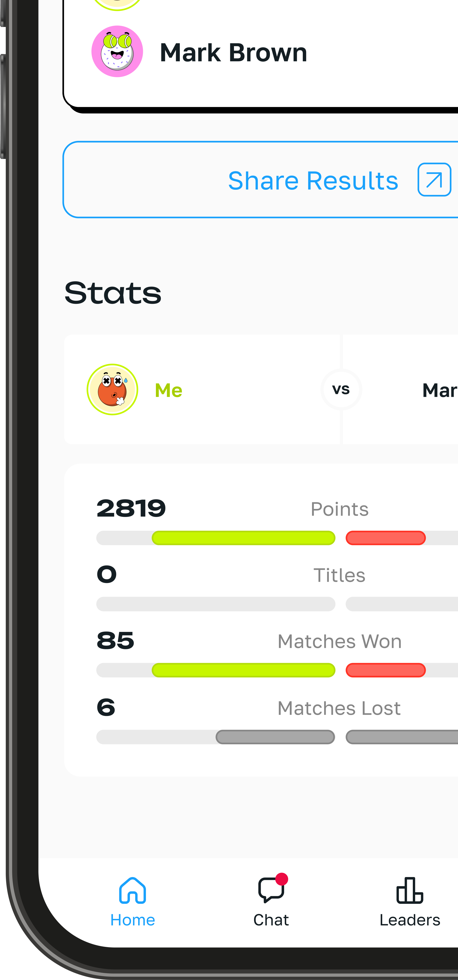Switch to the Chat tab label
The height and width of the screenshot is (980, 458).
(x=271, y=920)
